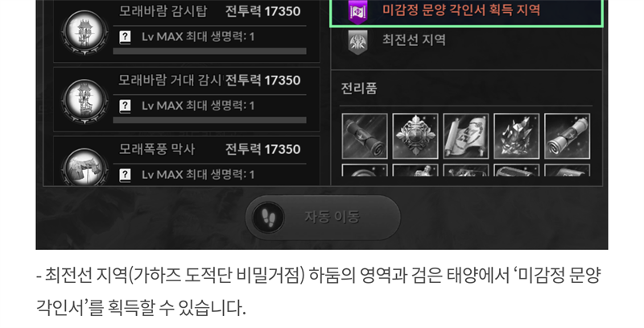Click the ornate silver medal loot item
Image resolution: width=644 pixels, height=328 pixels.
415,136
